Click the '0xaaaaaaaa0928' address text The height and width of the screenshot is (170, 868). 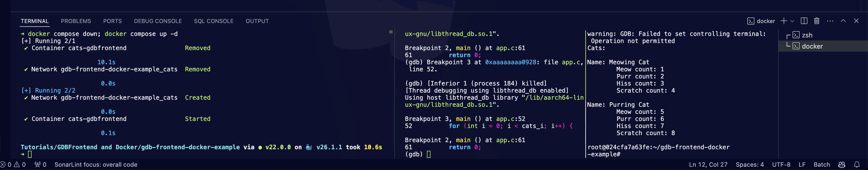[510, 62]
